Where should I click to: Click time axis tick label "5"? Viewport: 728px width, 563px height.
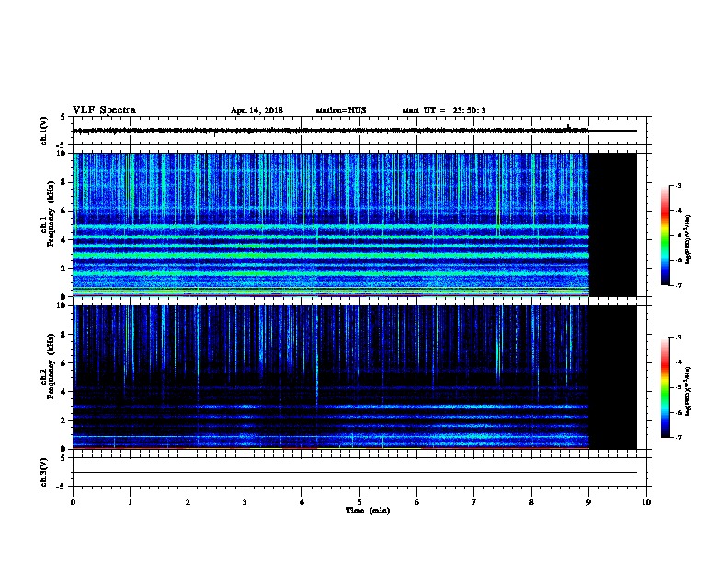[x=359, y=502]
